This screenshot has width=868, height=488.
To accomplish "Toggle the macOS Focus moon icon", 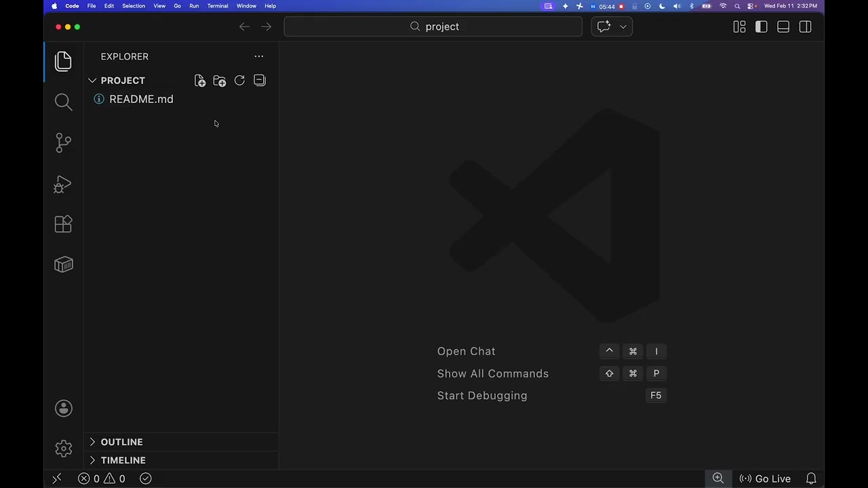I will coord(662,6).
